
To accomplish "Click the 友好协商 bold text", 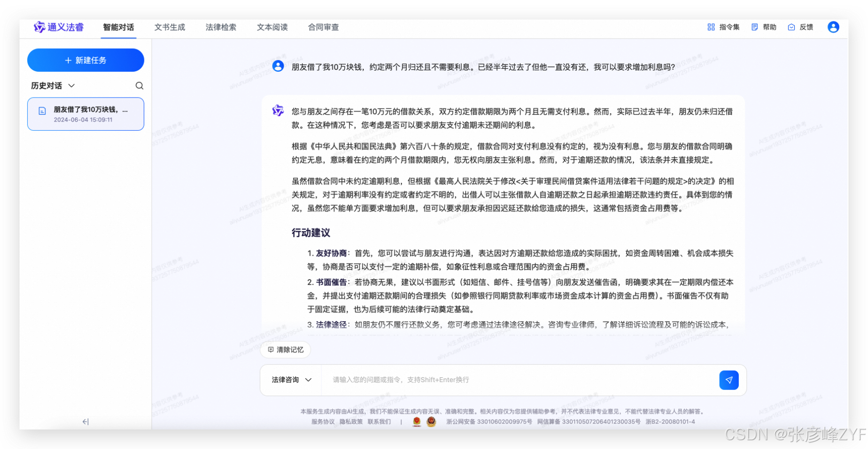I will pyautogui.click(x=331, y=253).
